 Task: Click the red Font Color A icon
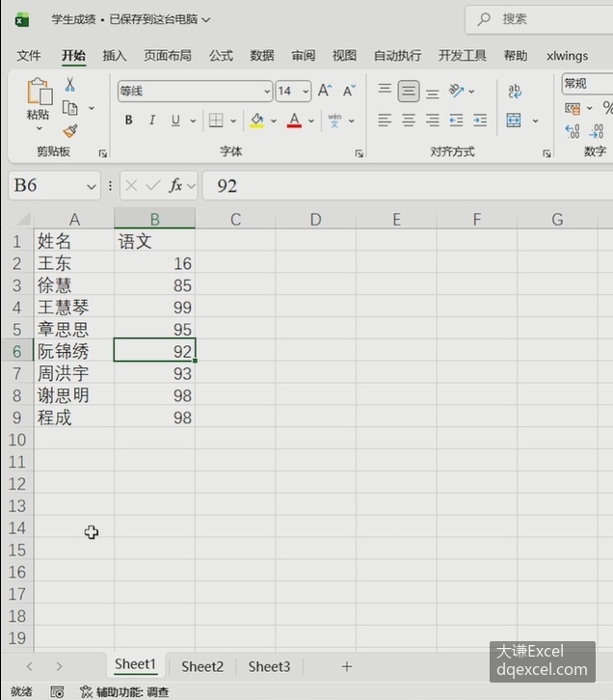(x=294, y=121)
